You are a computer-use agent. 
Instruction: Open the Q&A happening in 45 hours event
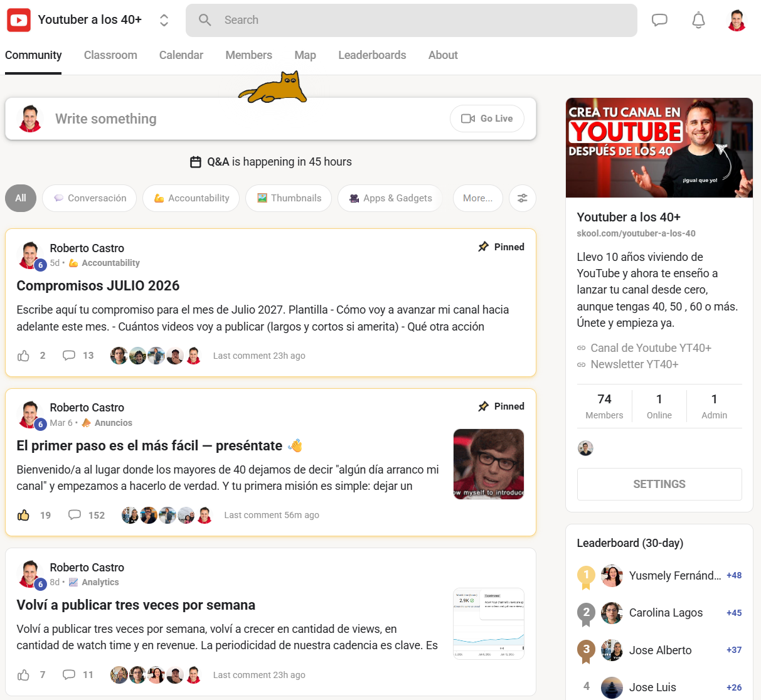click(x=271, y=162)
